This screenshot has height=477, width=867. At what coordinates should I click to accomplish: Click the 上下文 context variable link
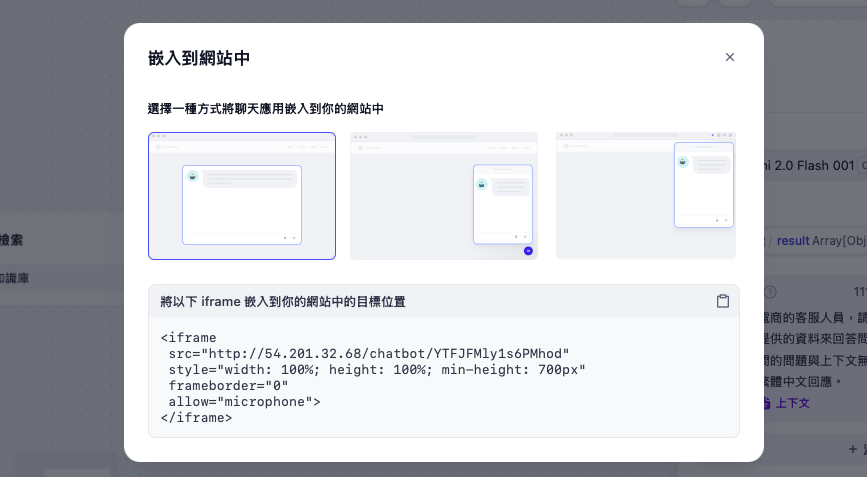coord(793,403)
